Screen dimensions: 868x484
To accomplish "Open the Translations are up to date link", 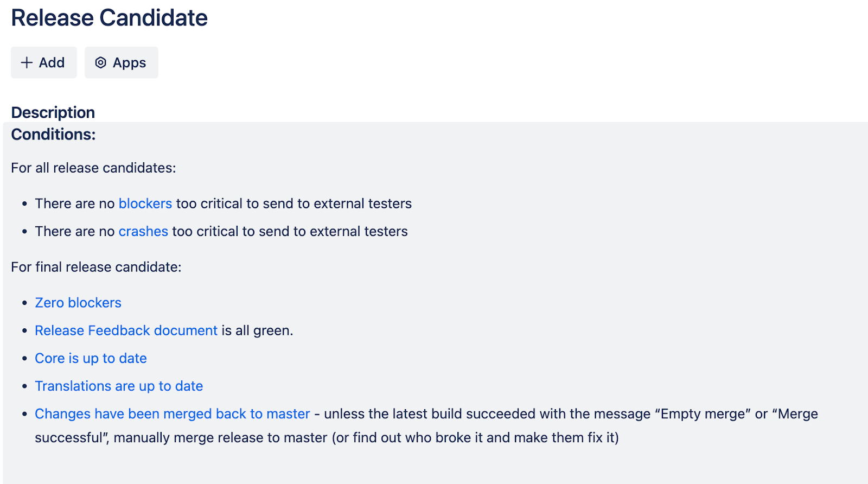I will 119,385.
